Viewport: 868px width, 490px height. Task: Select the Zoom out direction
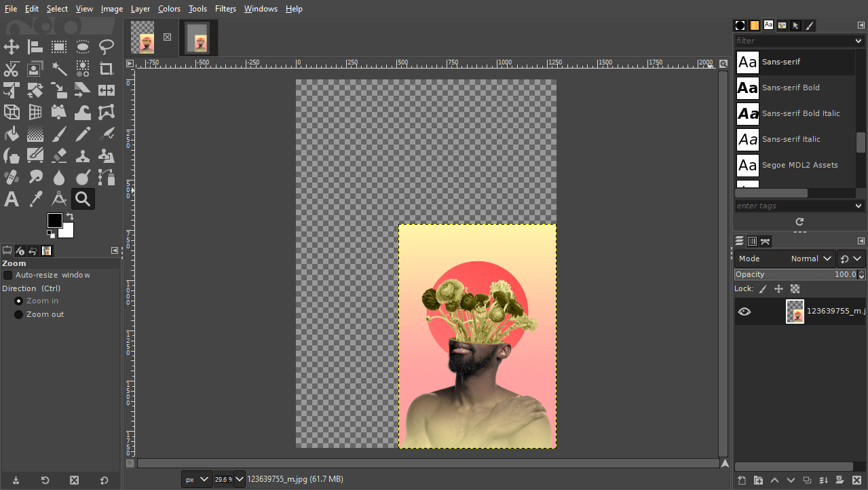pyautogui.click(x=18, y=314)
